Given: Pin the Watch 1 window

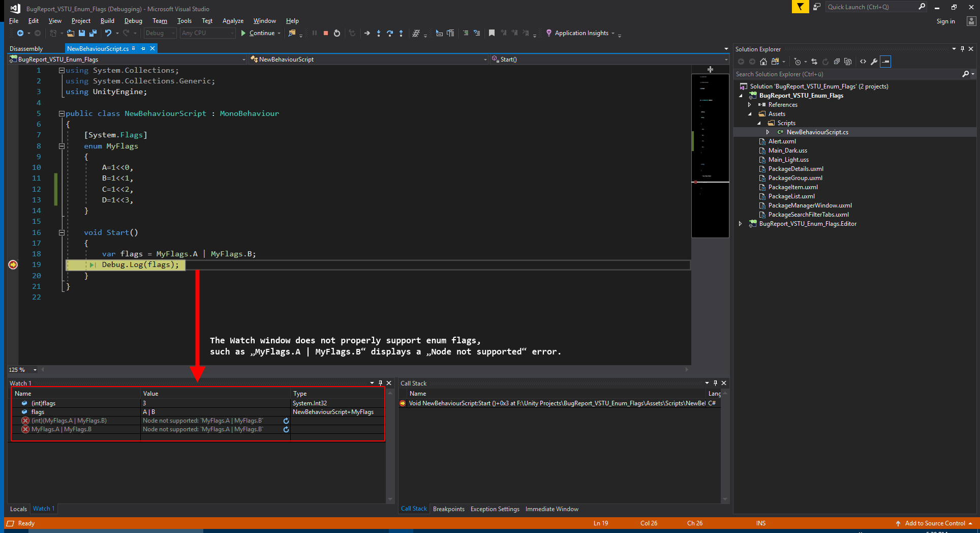Looking at the screenshot, I should [x=380, y=383].
